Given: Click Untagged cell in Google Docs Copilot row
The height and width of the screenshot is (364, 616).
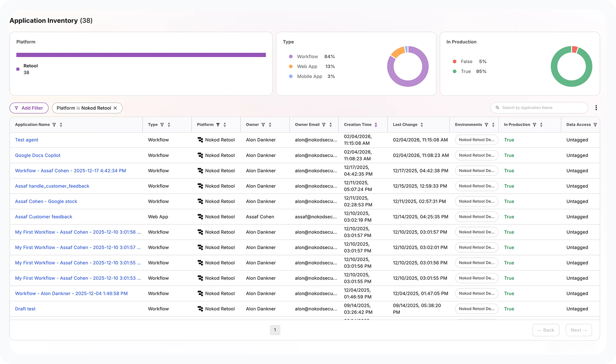Looking at the screenshot, I should coord(577,155).
